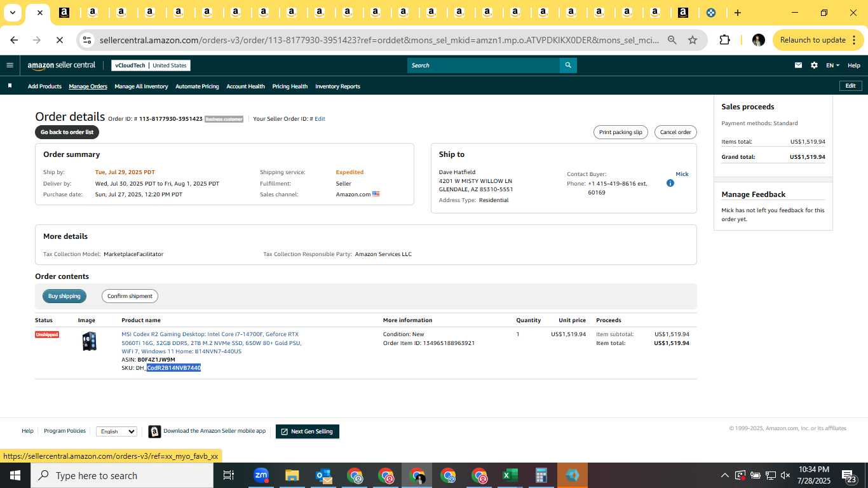Open the Program Policies link

pos(65,431)
